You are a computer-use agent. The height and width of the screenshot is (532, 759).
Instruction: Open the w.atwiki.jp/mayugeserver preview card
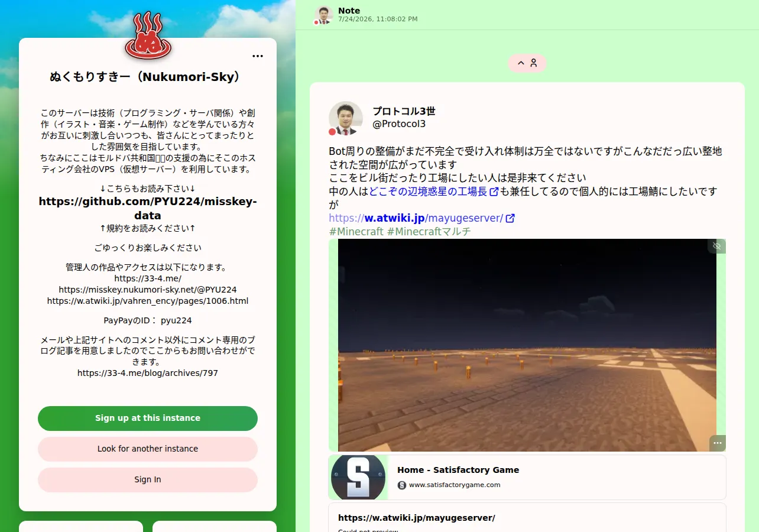tap(527, 518)
